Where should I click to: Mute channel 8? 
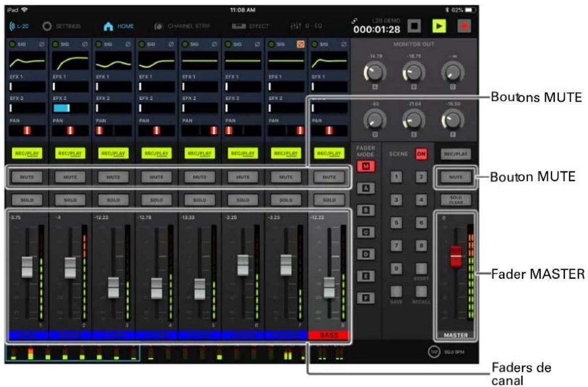329,177
